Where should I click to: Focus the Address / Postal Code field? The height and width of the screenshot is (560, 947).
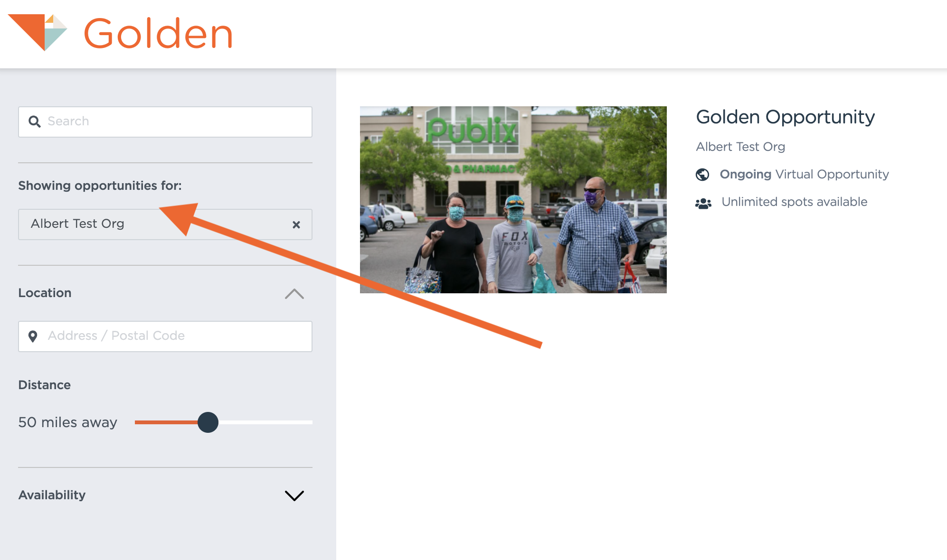(x=165, y=336)
